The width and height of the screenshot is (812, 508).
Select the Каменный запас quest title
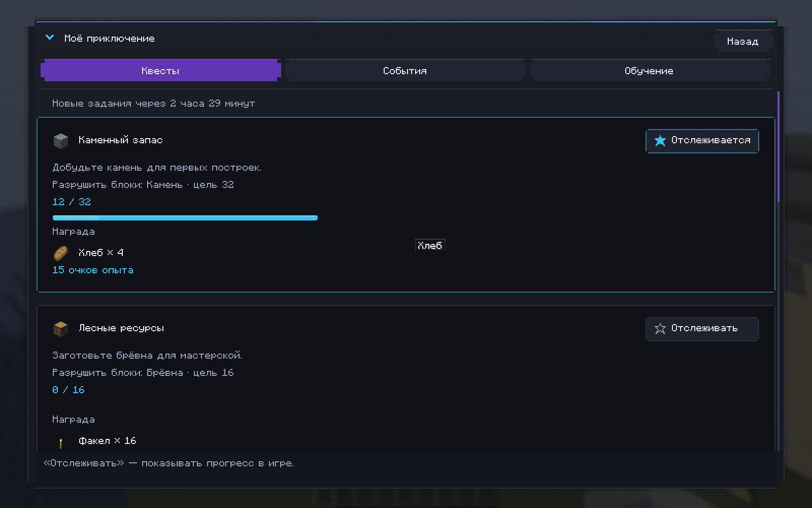(121, 140)
